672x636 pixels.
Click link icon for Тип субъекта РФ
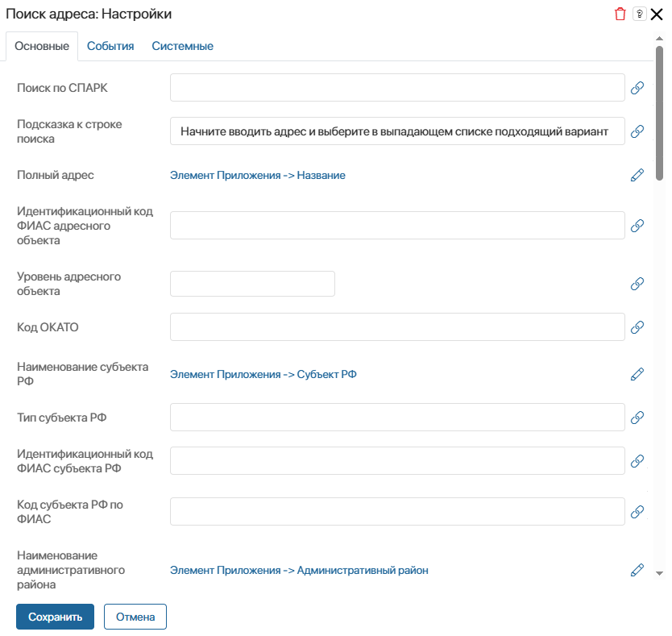point(637,418)
